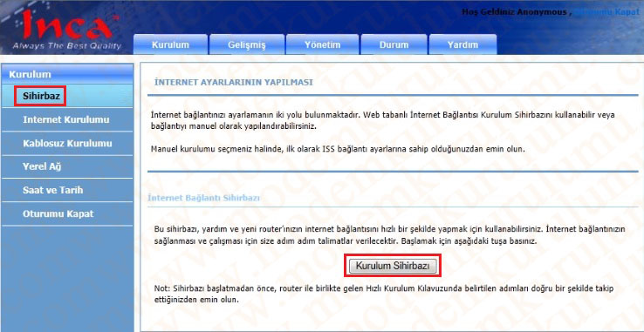
Task: Open the Kurulum top tab
Action: tap(170, 44)
